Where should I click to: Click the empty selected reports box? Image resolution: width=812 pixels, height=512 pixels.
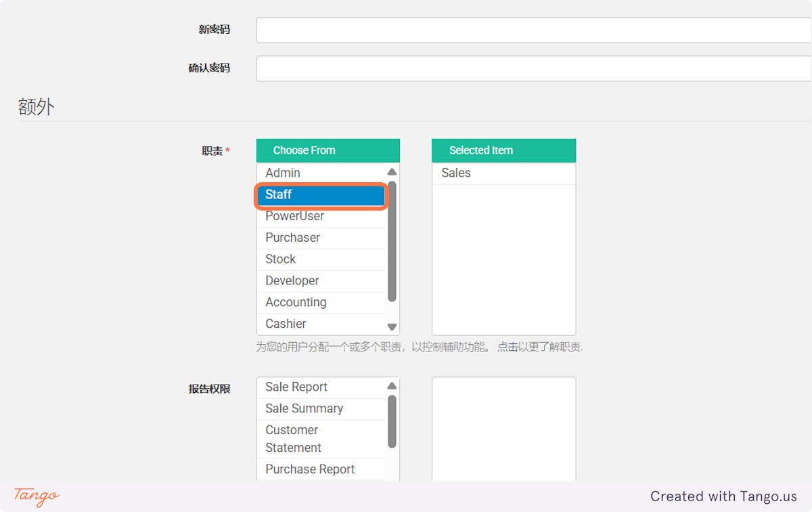[x=503, y=429]
